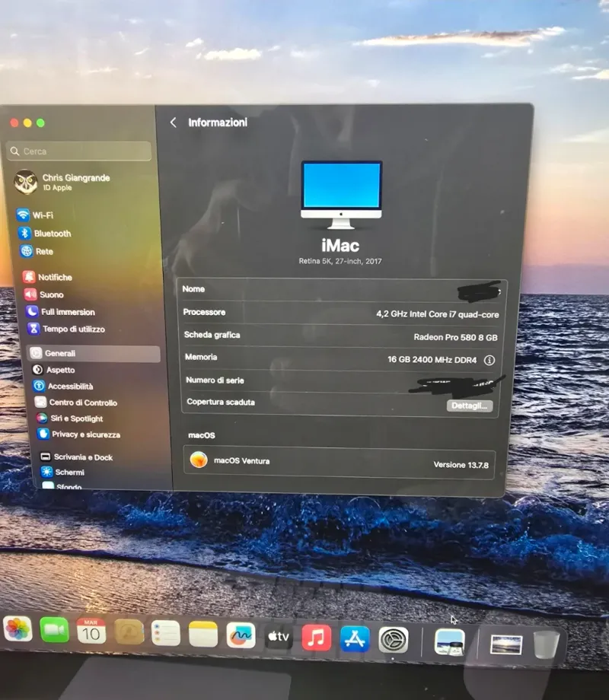Viewport: 609px width, 700px height.
Task: Open Scrivania e Dock settings
Action: pos(76,457)
